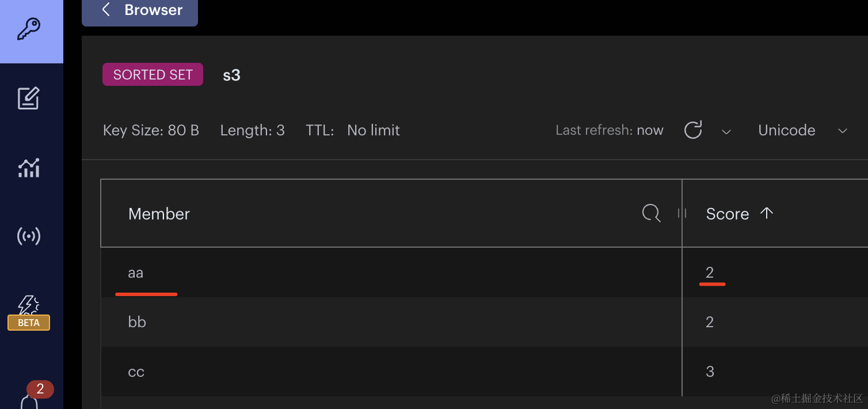Image resolution: width=868 pixels, height=409 pixels.
Task: Click the refresh key icon
Action: point(693,130)
